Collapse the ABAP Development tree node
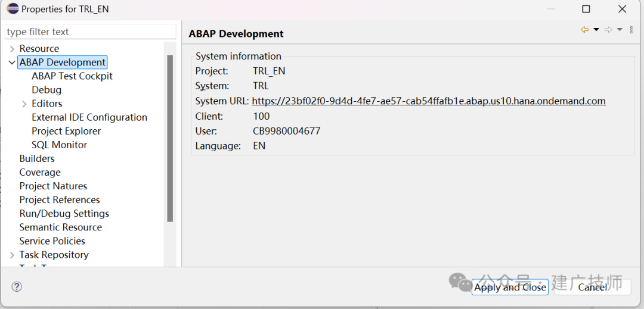 point(12,63)
